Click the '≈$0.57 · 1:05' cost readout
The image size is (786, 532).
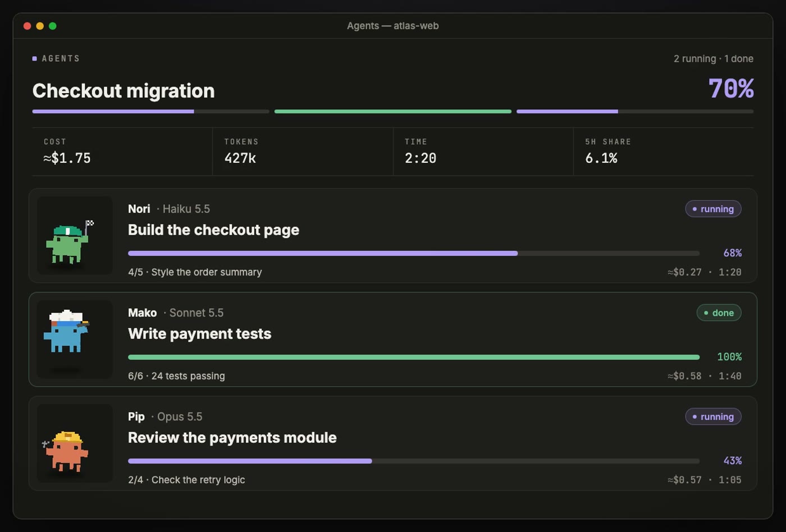pyautogui.click(x=705, y=480)
